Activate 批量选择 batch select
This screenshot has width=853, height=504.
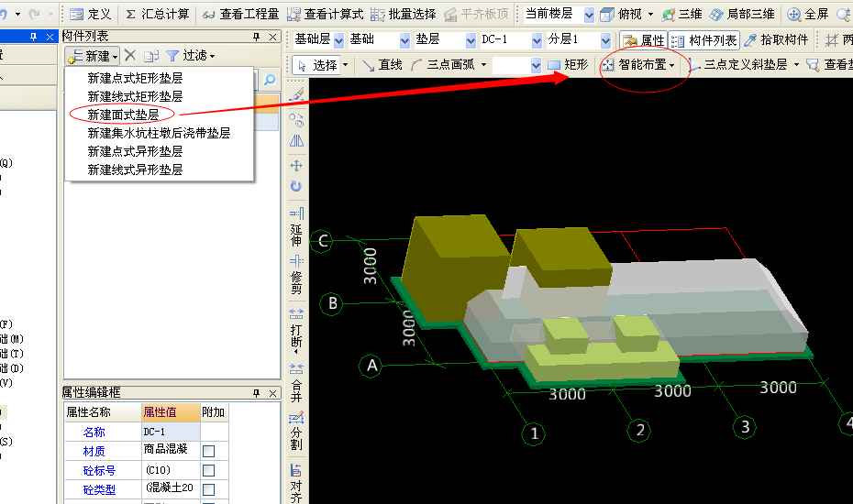click(404, 14)
